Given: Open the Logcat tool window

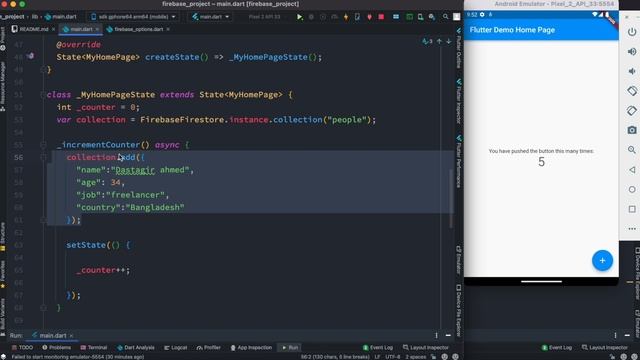Looking at the screenshot, I should click(x=176, y=348).
